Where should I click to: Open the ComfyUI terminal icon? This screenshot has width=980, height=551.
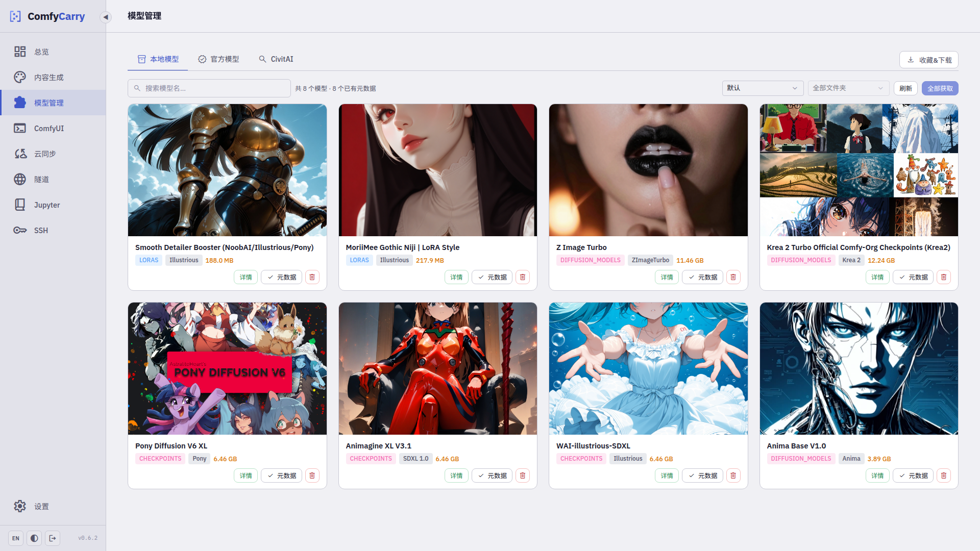pyautogui.click(x=20, y=128)
